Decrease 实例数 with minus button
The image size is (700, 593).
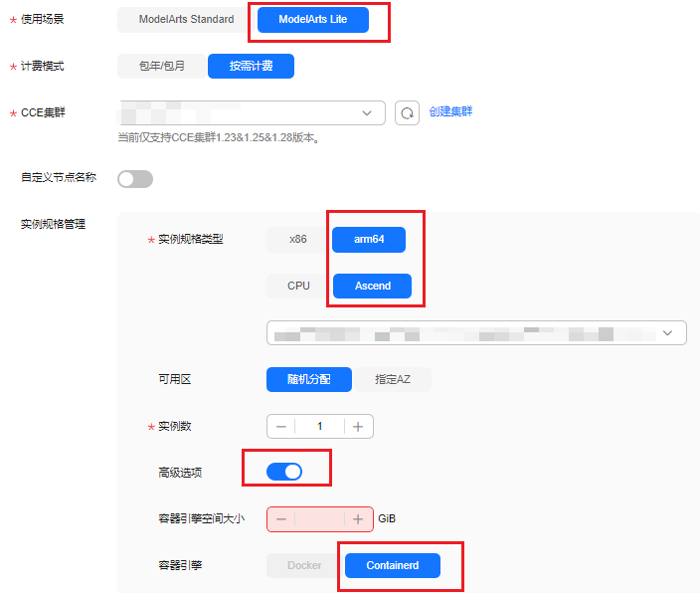(x=281, y=427)
